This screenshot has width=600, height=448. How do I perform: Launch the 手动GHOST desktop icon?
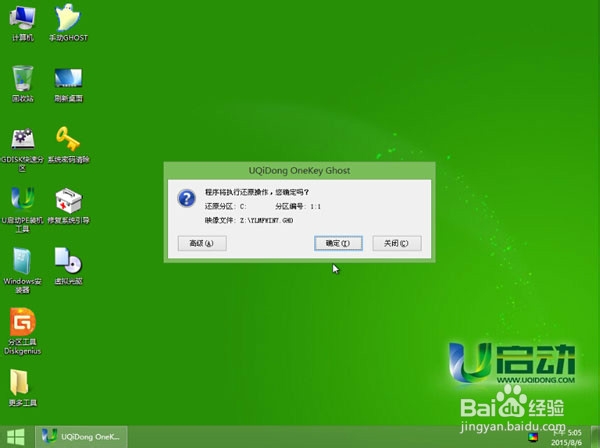[68, 23]
